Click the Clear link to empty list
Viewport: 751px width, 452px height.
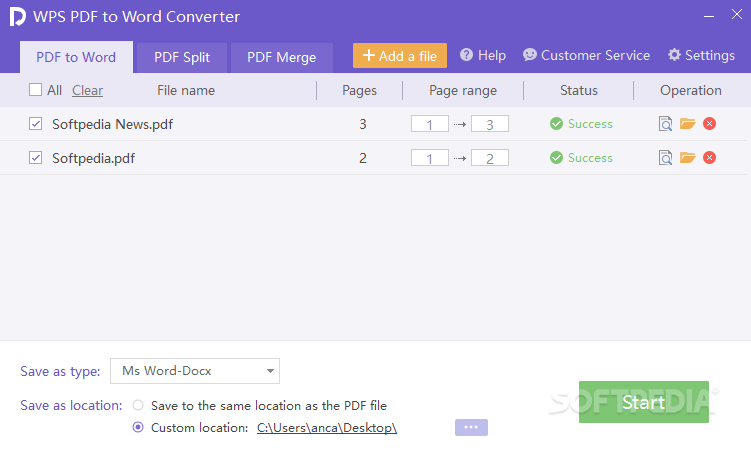click(87, 90)
